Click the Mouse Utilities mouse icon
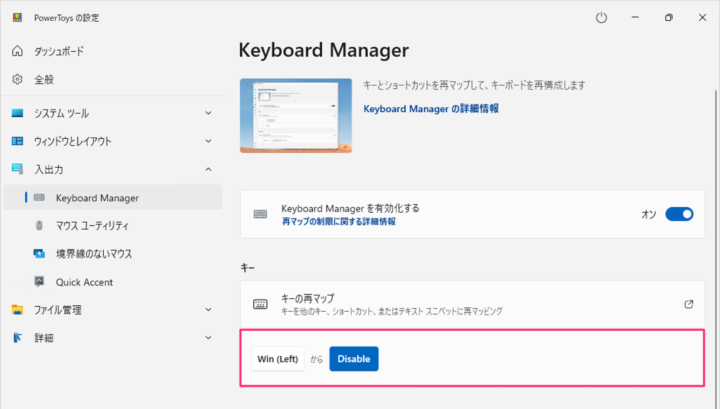 39,225
